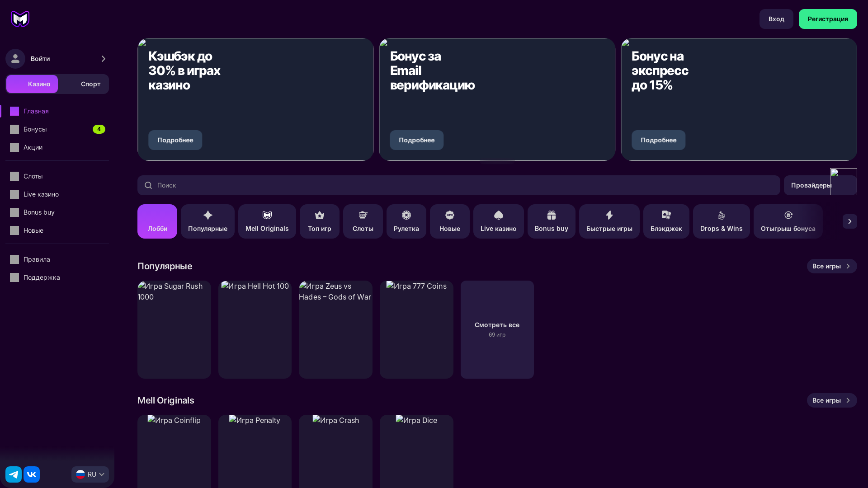868x488 pixels.
Task: Open Поддержка in the sidebar
Action: pos(57,277)
